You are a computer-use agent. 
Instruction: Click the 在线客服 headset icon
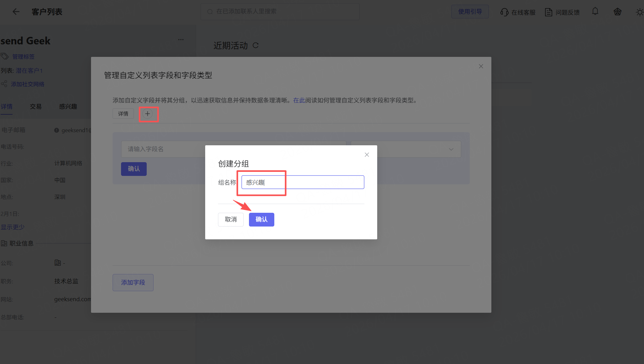pos(504,12)
